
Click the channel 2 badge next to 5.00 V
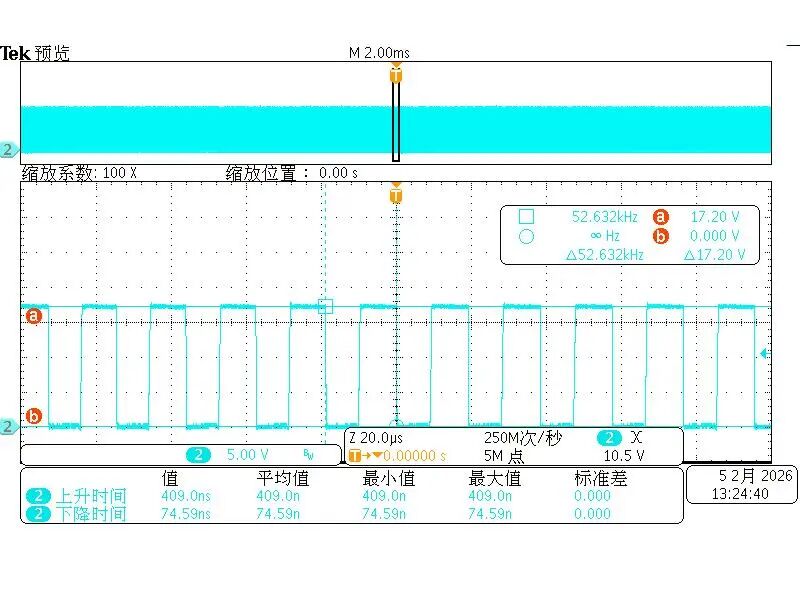(x=198, y=455)
